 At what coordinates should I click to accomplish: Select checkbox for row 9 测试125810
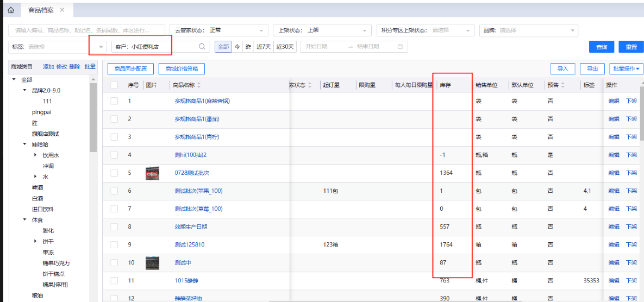tap(114, 245)
